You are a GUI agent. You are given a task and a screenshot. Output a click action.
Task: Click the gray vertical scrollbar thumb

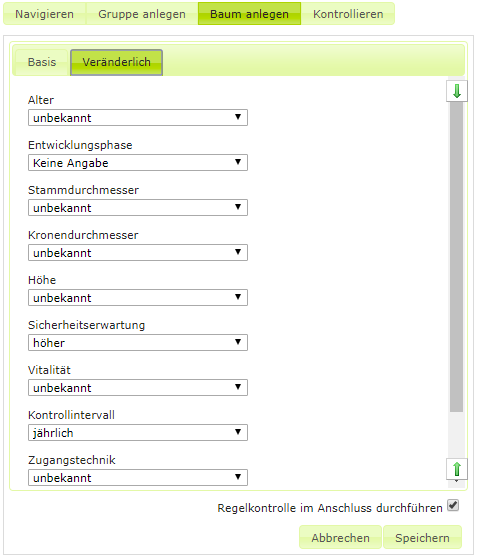(x=456, y=257)
